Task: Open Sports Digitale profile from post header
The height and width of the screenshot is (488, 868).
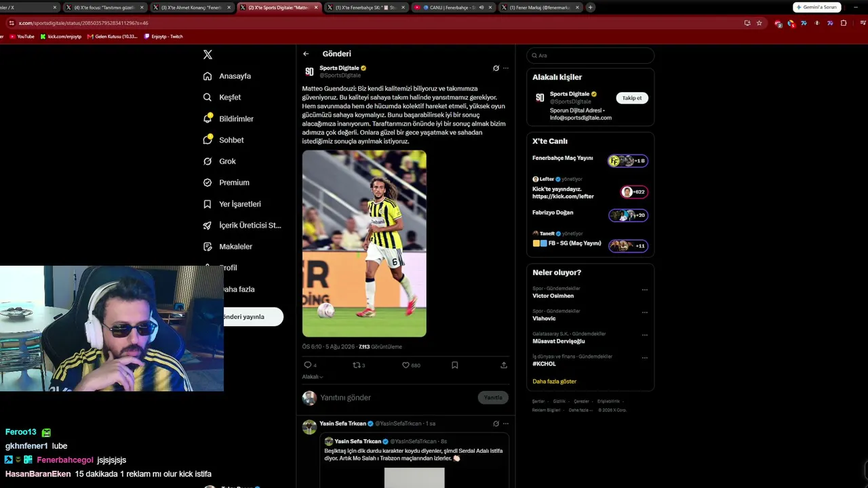Action: click(x=339, y=68)
